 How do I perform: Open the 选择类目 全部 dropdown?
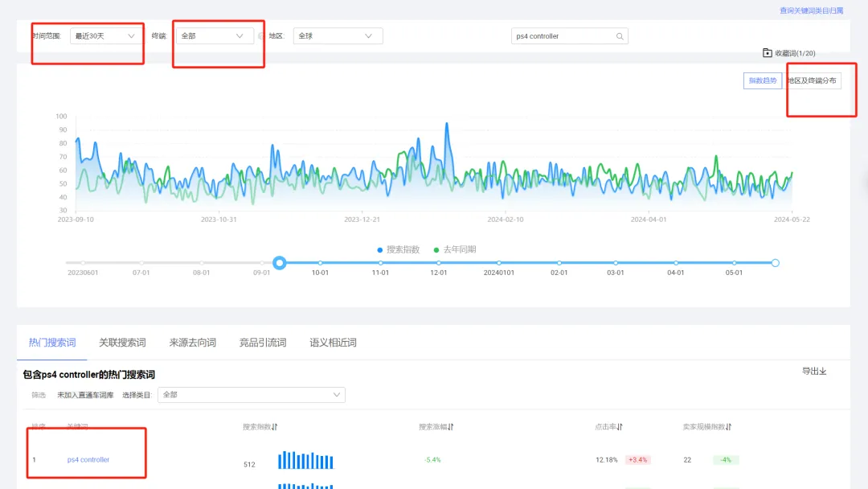[x=252, y=395]
